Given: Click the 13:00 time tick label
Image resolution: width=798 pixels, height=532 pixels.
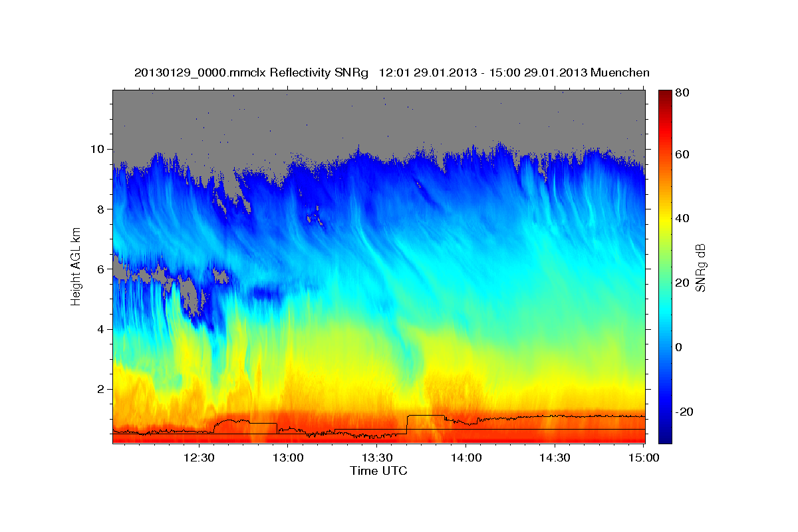Looking at the screenshot, I should 287,458.
